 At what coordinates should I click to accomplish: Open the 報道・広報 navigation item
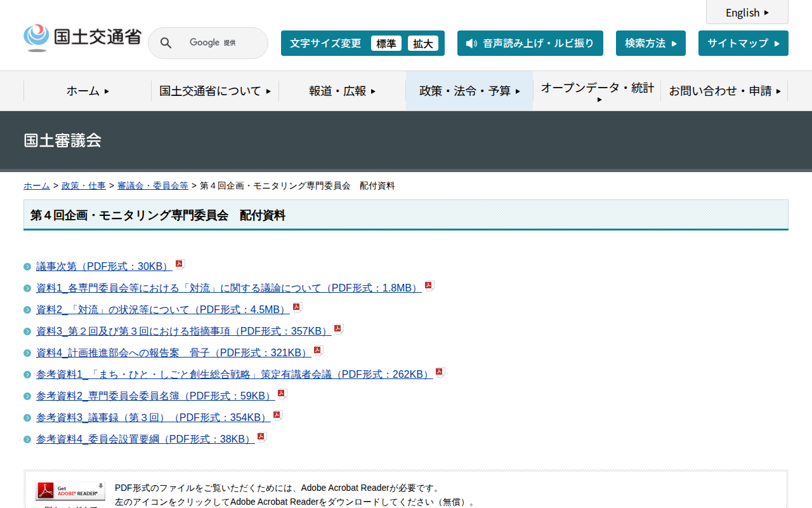pyautogui.click(x=343, y=91)
